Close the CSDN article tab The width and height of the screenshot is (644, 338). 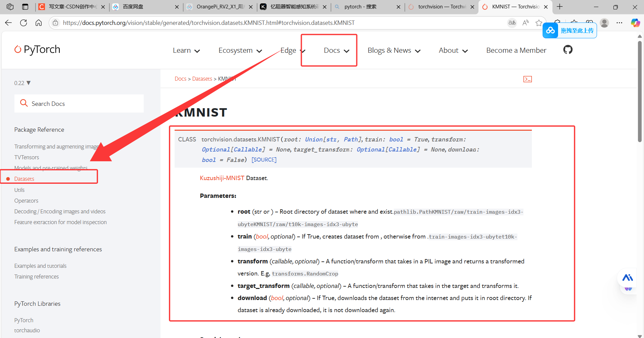tap(103, 7)
